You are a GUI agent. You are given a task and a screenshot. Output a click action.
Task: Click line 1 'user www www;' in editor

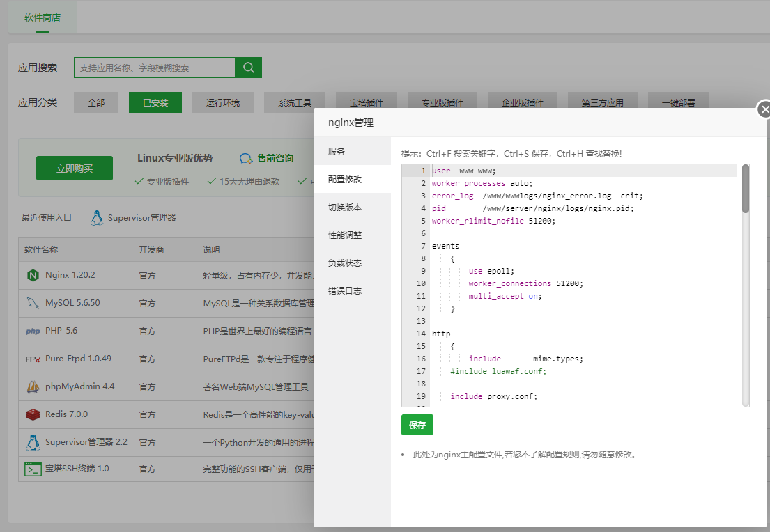464,171
